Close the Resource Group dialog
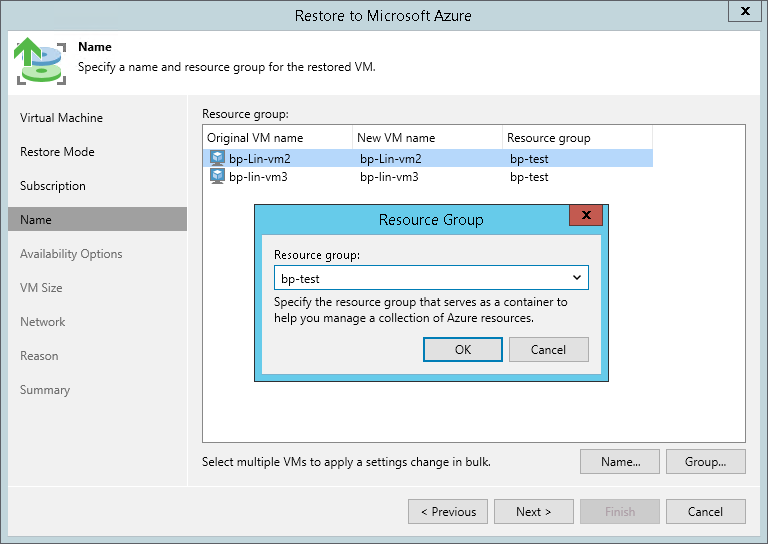This screenshot has width=768, height=544. pos(586,215)
